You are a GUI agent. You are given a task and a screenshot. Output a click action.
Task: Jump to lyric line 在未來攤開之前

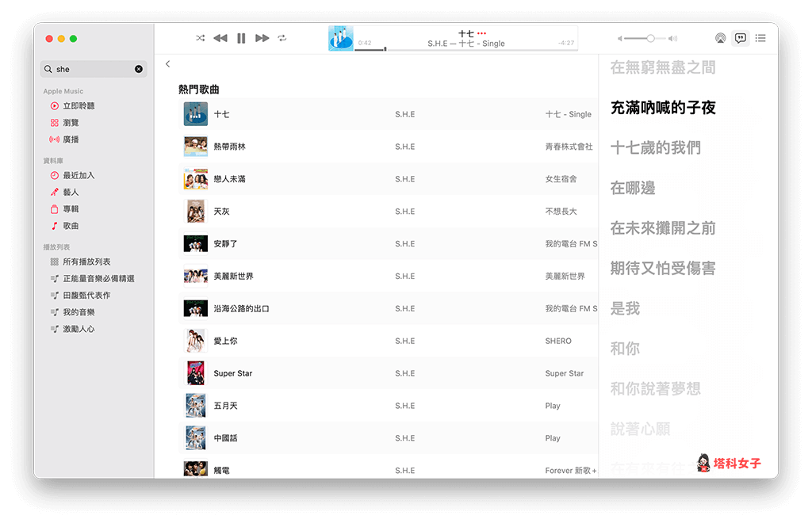pos(663,228)
